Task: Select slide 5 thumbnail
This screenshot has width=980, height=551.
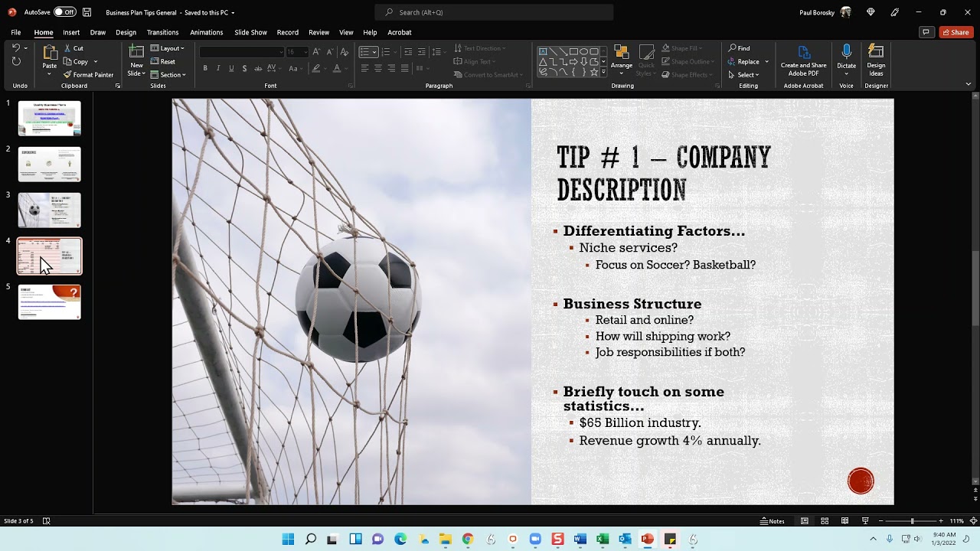Action: (x=50, y=302)
